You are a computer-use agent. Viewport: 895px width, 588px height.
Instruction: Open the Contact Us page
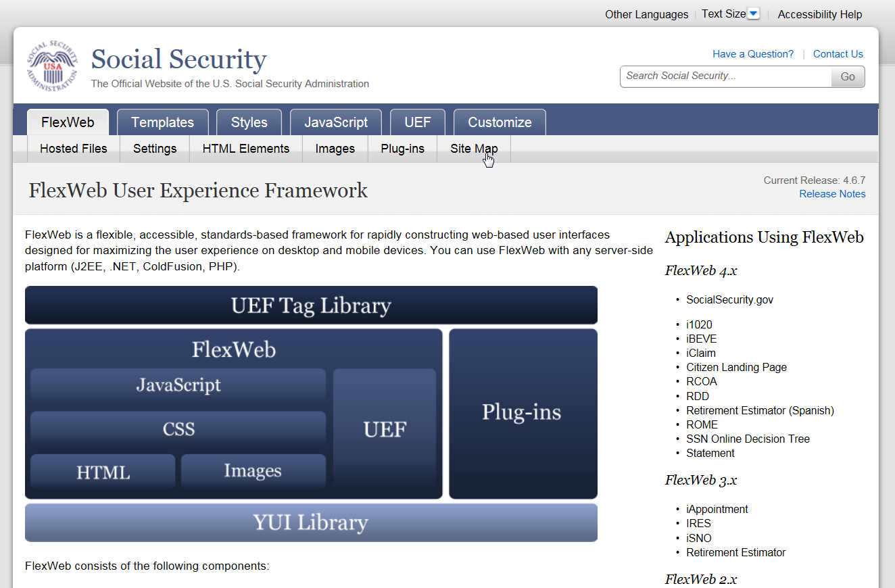click(838, 53)
